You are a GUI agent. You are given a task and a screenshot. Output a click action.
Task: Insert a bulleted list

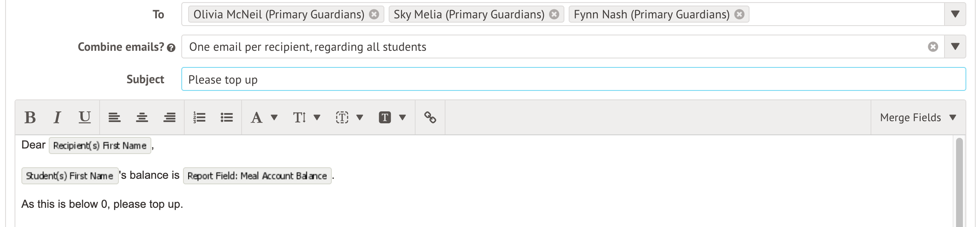pos(227,117)
